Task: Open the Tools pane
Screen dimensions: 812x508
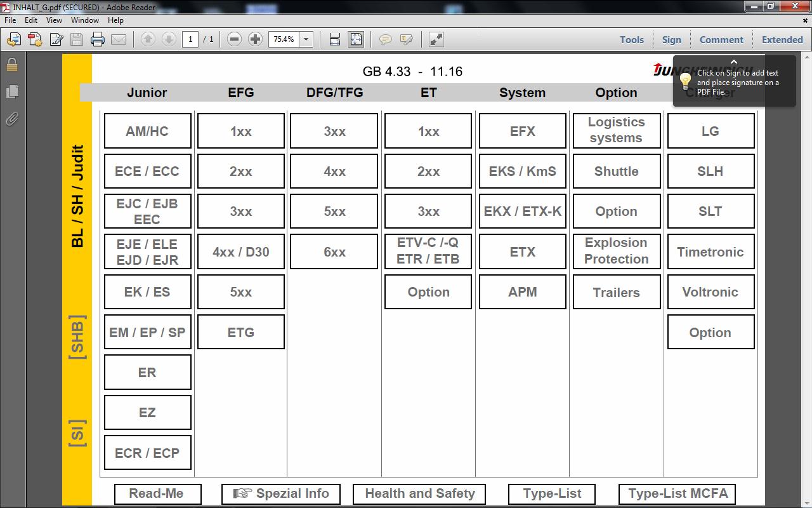Action: point(632,39)
